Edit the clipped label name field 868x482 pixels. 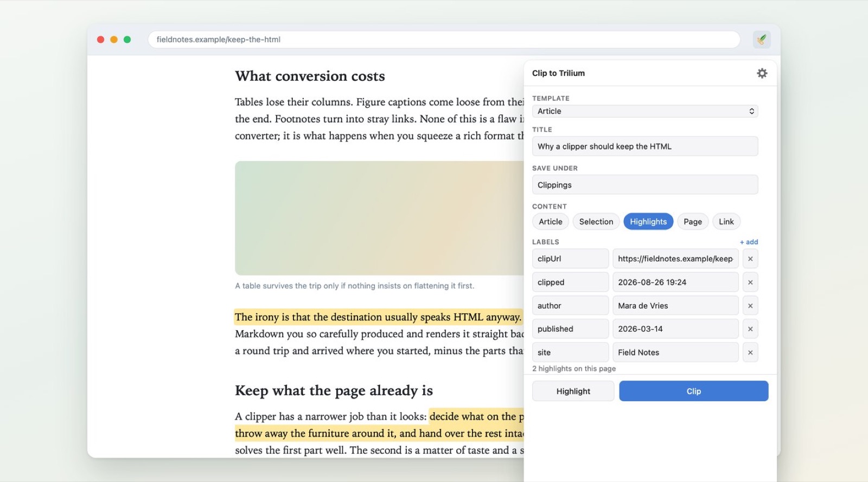(570, 282)
